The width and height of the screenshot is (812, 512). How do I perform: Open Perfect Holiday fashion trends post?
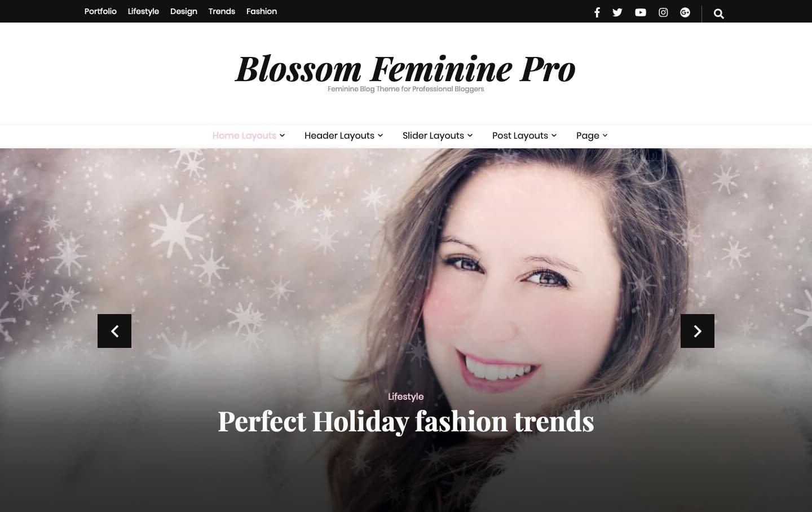pyautogui.click(x=406, y=421)
